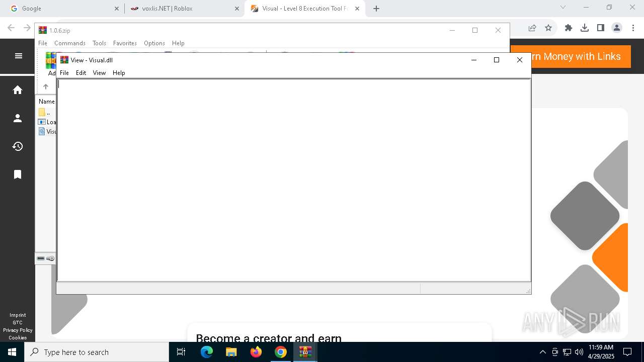Open Chrome tab search dropdown
This screenshot has width=644, height=362.
click(x=563, y=8)
